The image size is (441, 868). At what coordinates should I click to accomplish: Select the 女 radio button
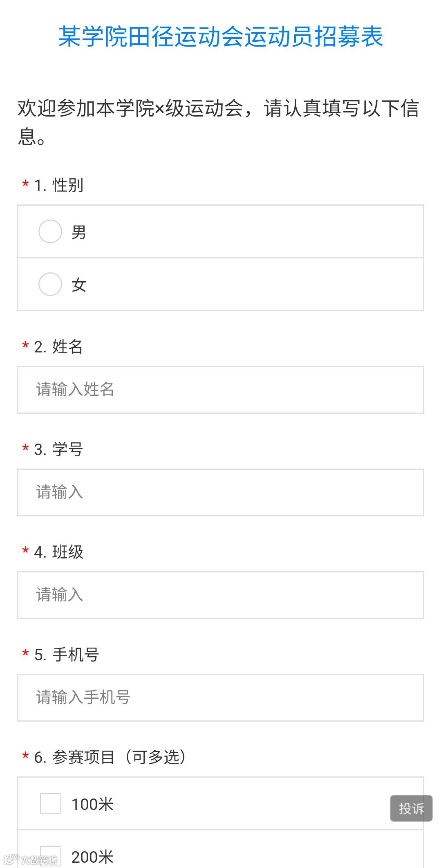(50, 284)
